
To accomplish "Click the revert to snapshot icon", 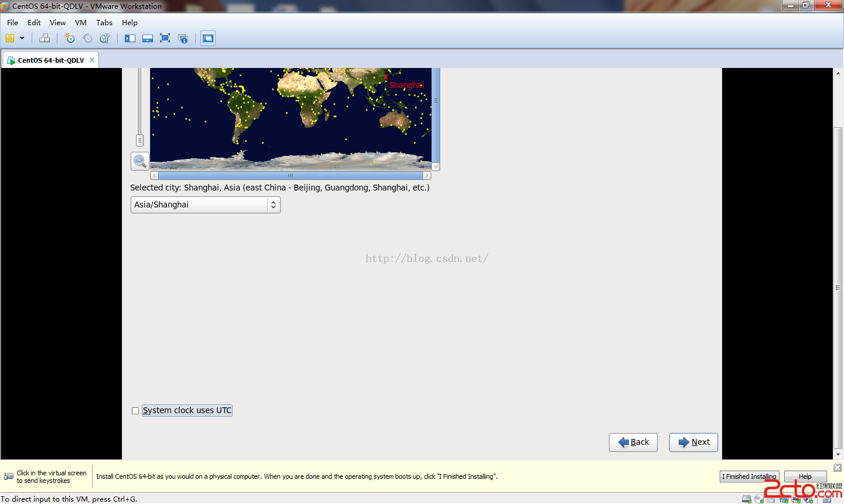I will (87, 38).
